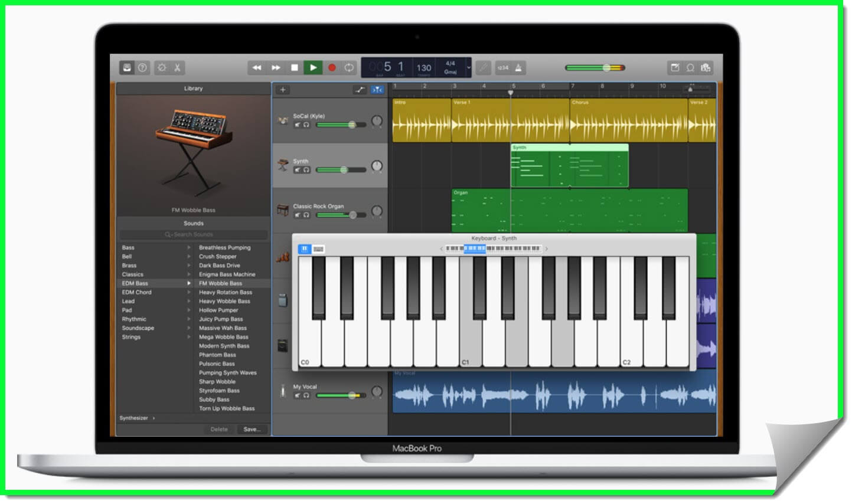Image resolution: width=852 pixels, height=504 pixels.
Task: Click the Library Delete button
Action: click(219, 429)
